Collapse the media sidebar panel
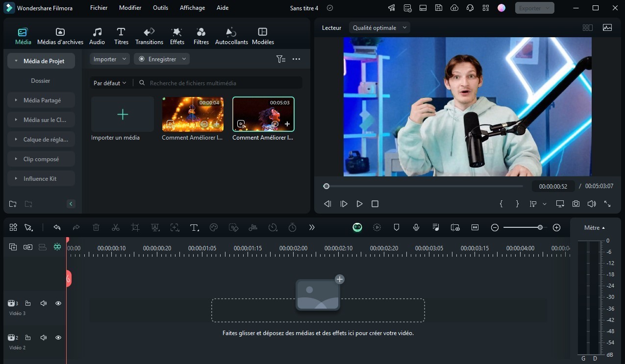Viewport: 625px width, 364px height. 71,204
